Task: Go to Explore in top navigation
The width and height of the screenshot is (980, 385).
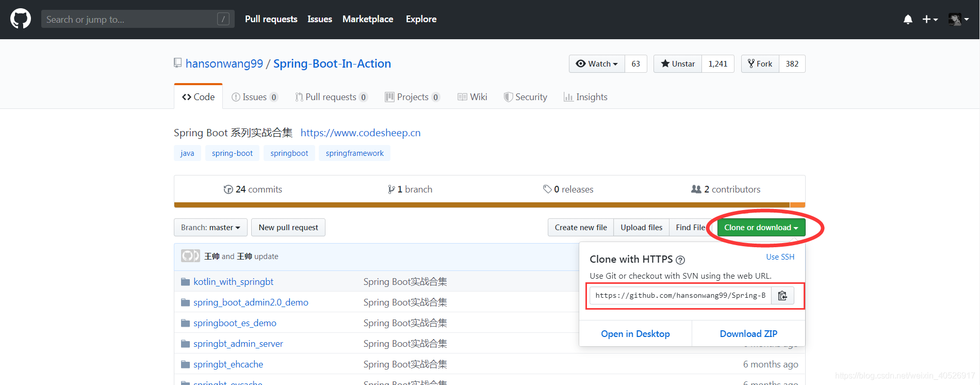Action: click(421, 19)
